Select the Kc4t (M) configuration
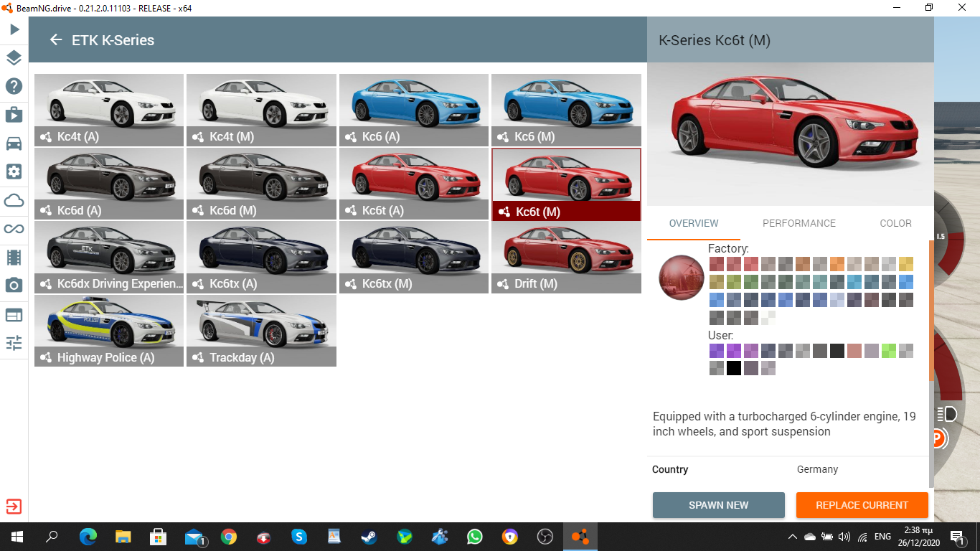This screenshot has height=551, width=980. click(261, 110)
